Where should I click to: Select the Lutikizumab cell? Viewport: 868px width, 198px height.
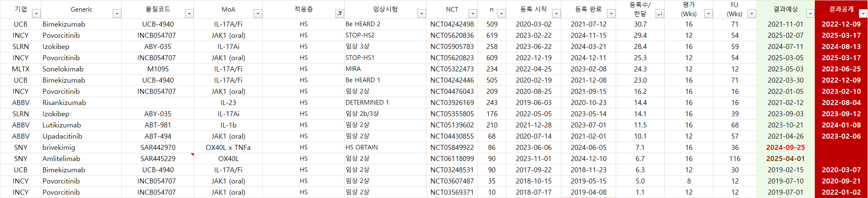tap(81, 125)
